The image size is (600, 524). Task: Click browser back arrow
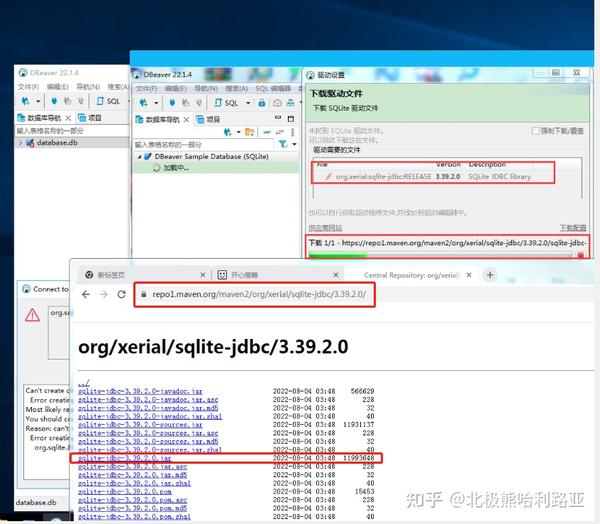pos(86,294)
